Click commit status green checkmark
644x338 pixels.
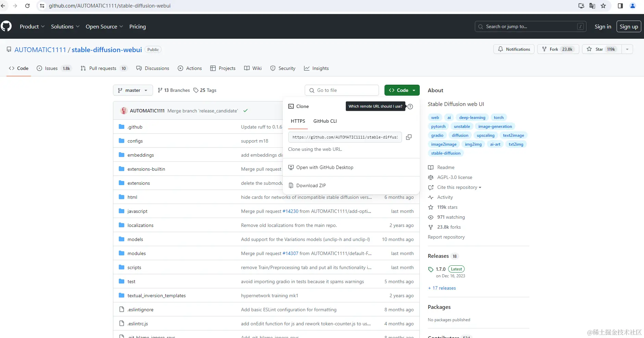245,111
